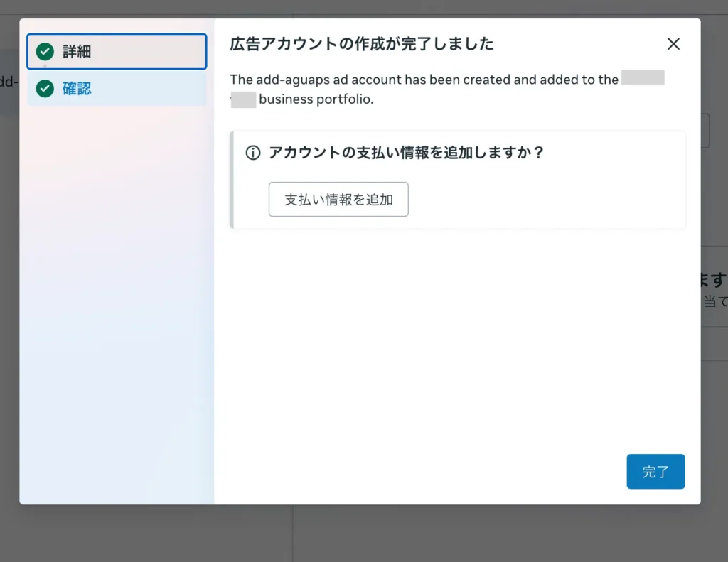Close the dialog with the X icon

(673, 44)
